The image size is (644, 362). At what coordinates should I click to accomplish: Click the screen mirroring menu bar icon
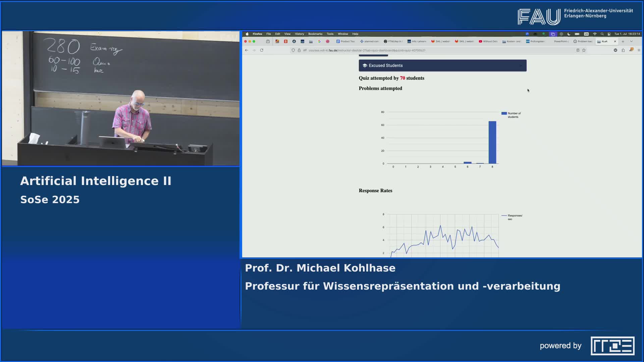[553, 34]
